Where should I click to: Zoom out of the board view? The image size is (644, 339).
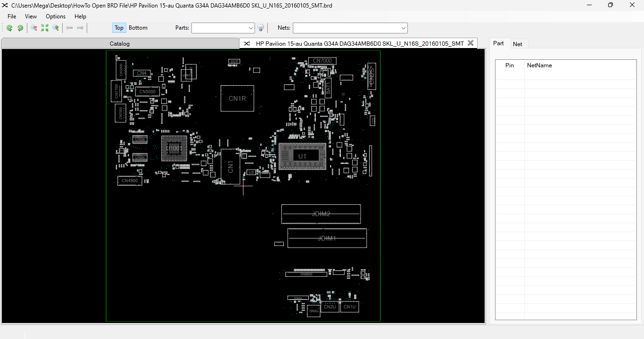34,28
